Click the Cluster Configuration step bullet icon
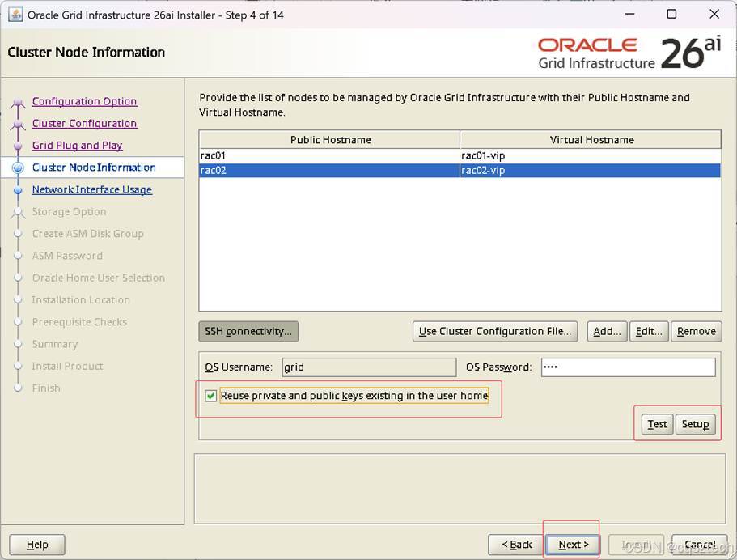737x560 pixels. click(x=18, y=124)
